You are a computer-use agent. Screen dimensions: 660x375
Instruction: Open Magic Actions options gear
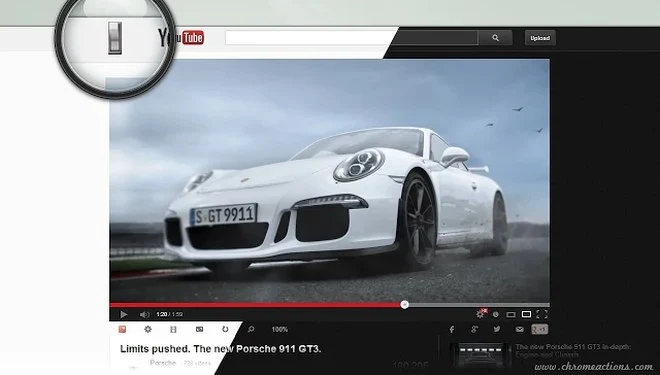click(x=148, y=329)
